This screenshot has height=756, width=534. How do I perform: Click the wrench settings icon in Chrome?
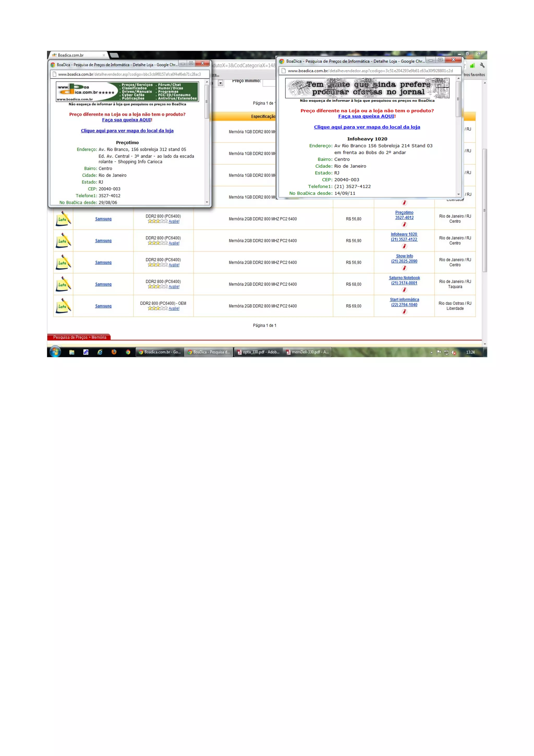coord(482,65)
